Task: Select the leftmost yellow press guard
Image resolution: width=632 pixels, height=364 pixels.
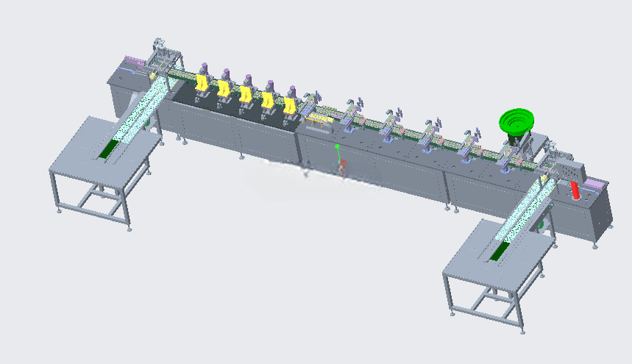Action: pyautogui.click(x=202, y=83)
